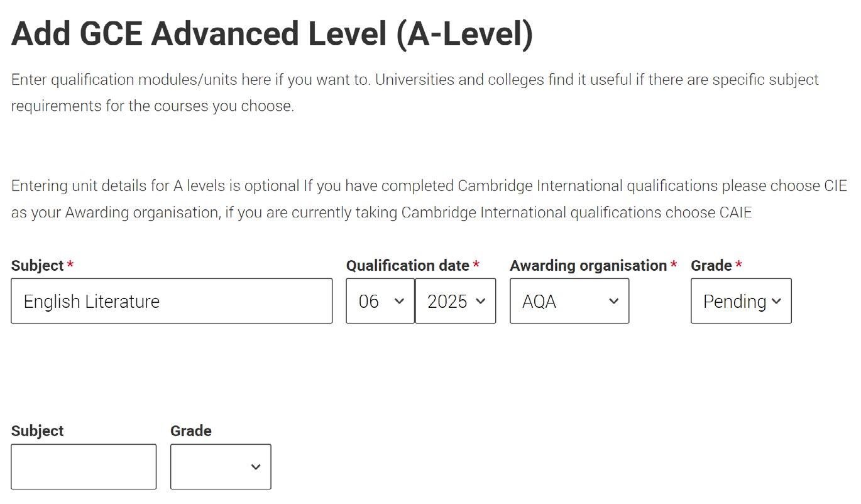Click the Subject label above the empty field
Screen dimensions: 861x504
(x=38, y=431)
